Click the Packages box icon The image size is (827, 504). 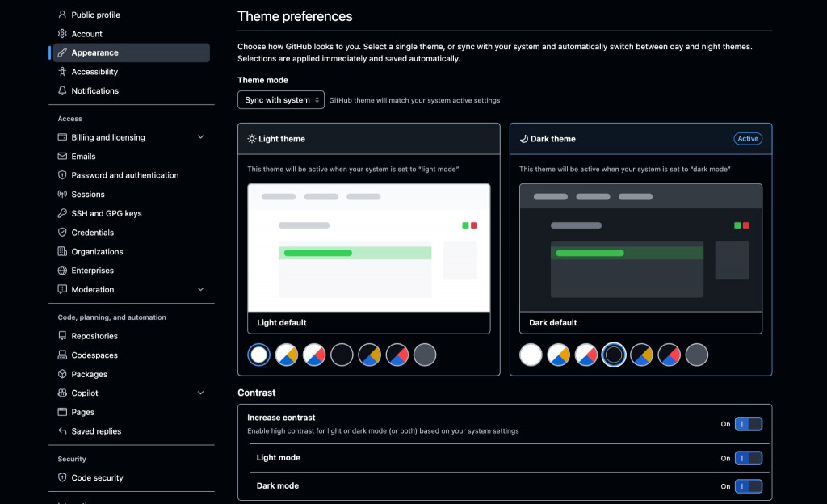tap(62, 374)
